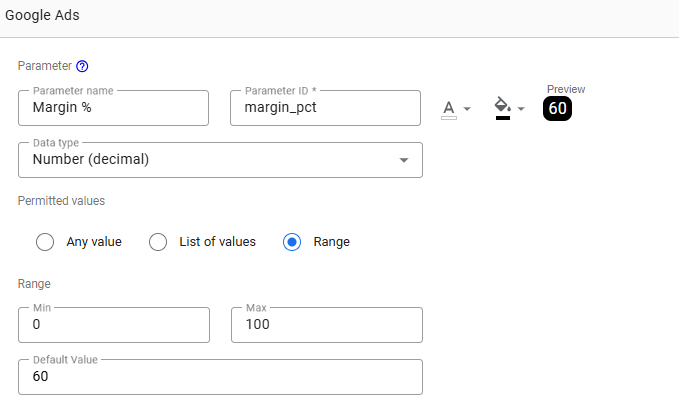Click the black Preview chip showing 60
Screen dimensions: 679x411
click(557, 108)
